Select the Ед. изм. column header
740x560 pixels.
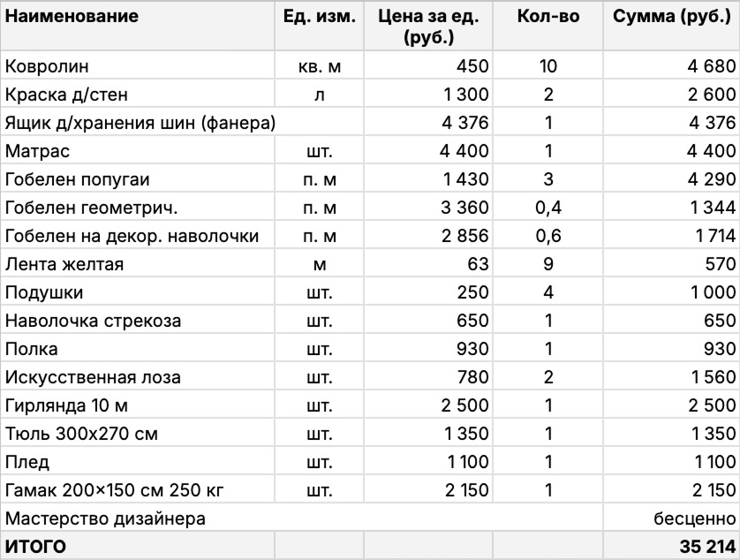(319, 17)
